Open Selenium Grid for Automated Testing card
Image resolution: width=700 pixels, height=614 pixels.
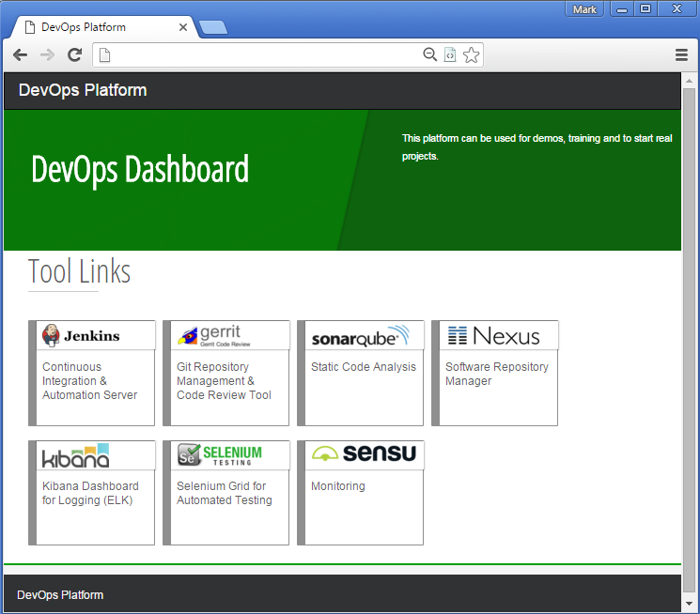pyautogui.click(x=225, y=493)
